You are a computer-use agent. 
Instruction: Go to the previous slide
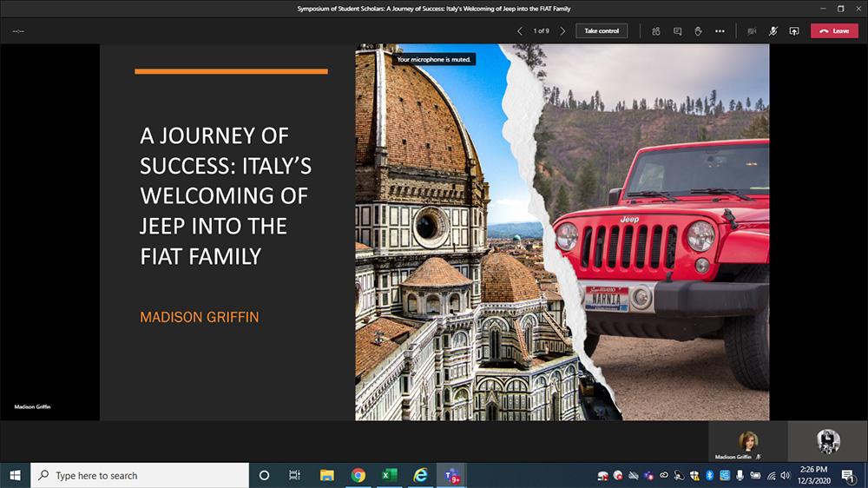pos(520,30)
